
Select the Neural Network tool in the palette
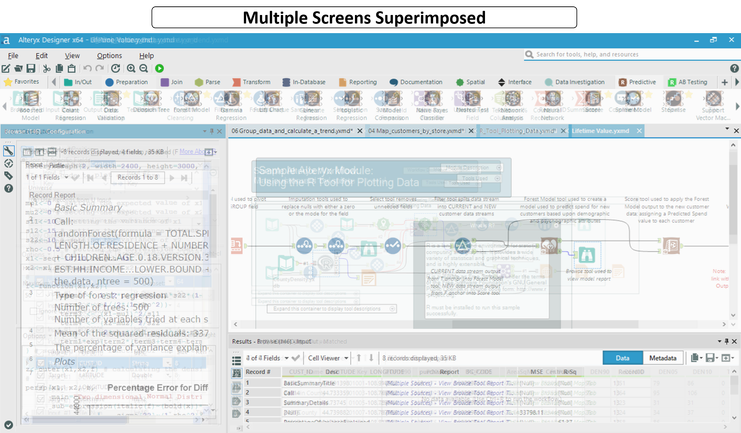(x=551, y=105)
